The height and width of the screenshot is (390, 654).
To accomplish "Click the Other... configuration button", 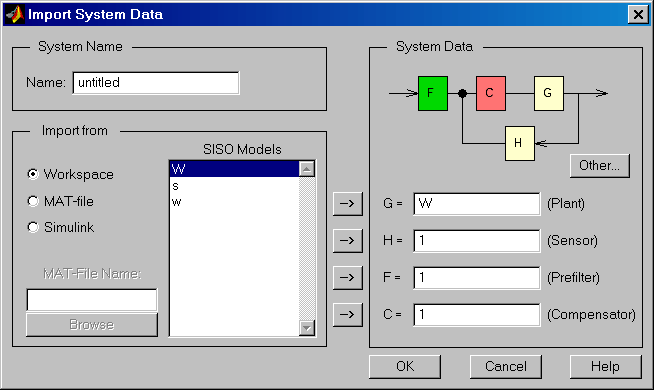I will (600, 166).
